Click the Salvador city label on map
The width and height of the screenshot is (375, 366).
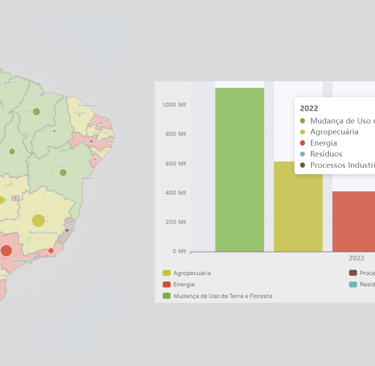86,178
